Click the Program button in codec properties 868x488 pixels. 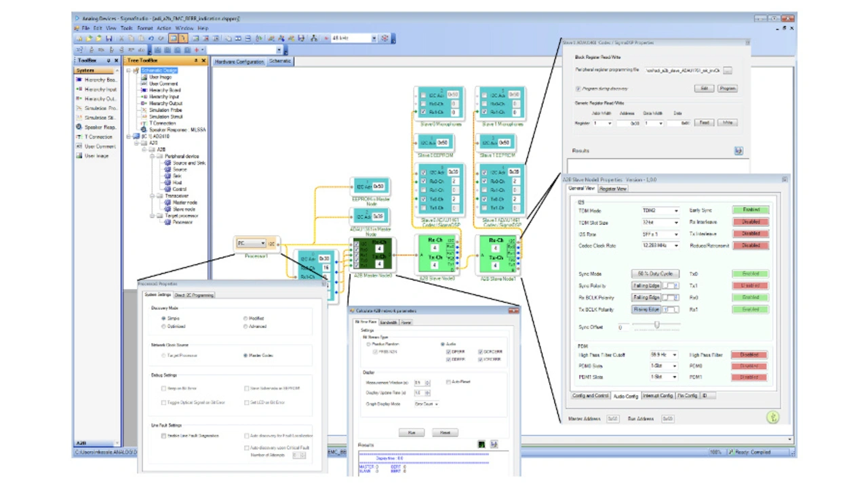pos(727,88)
